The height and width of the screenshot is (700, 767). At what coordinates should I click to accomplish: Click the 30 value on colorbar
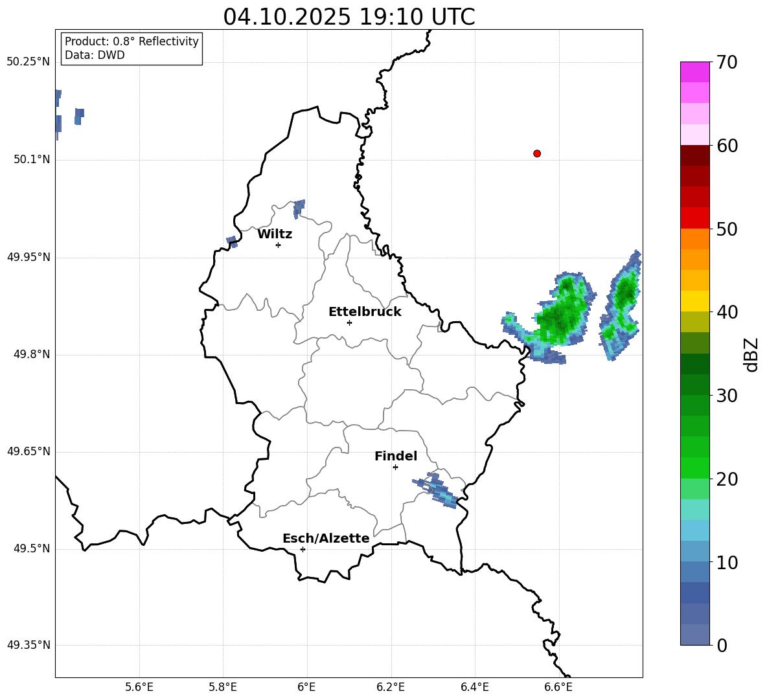tap(727, 396)
